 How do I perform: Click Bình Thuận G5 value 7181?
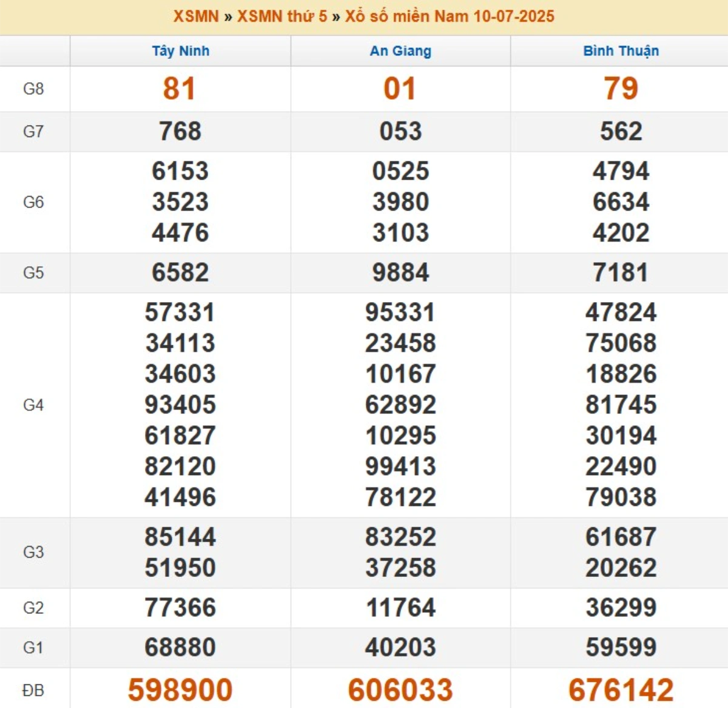(x=621, y=272)
